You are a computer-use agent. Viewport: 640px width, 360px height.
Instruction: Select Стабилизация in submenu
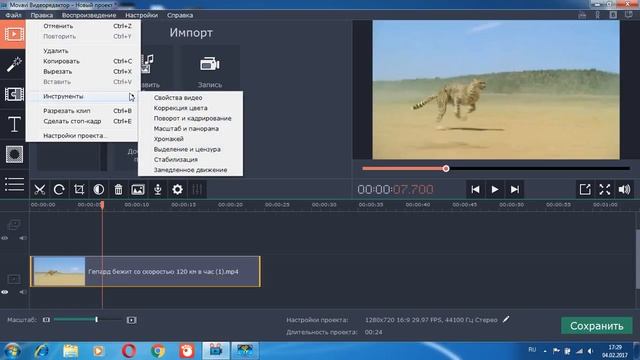(x=191, y=160)
